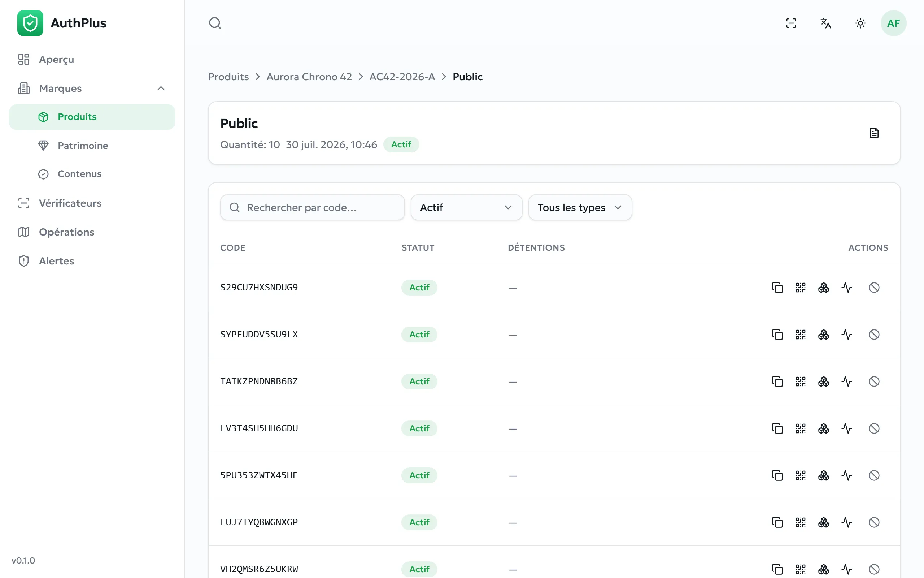This screenshot has width=924, height=578.
Task: Open the language translation icon
Action: (x=825, y=23)
